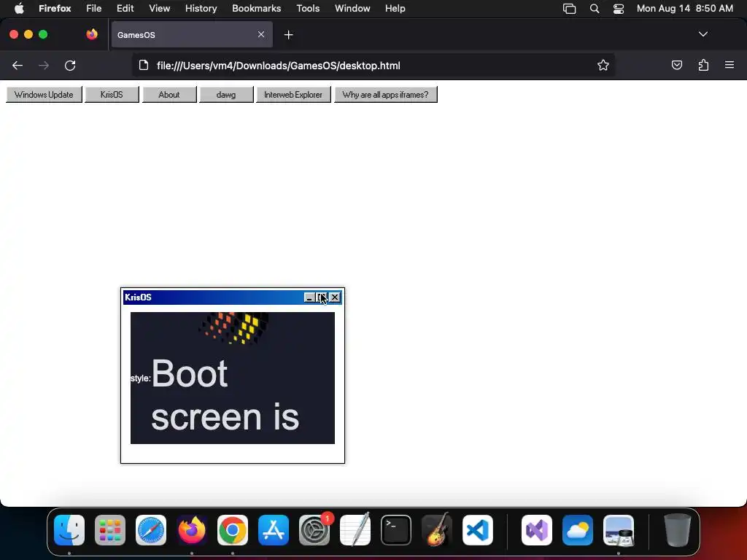Open Stage Manager menu bar icon

click(x=569, y=9)
